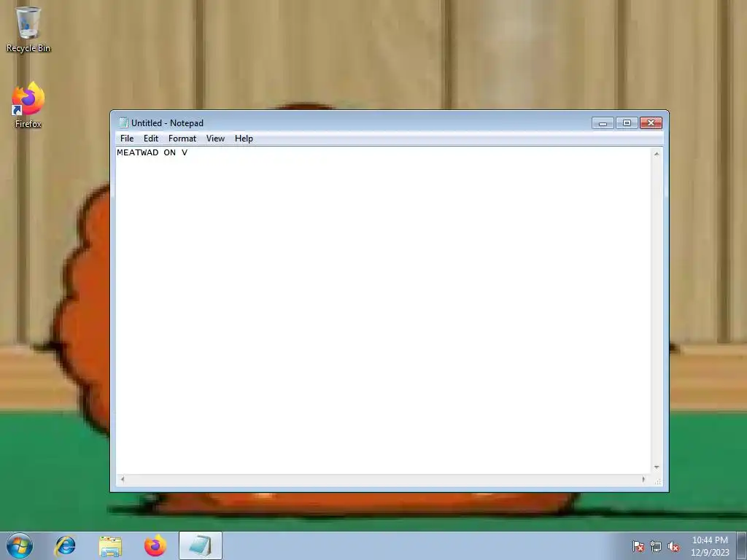Screen dimensions: 747x560
Task: Click the network status tray icon
Action: click(x=656, y=547)
